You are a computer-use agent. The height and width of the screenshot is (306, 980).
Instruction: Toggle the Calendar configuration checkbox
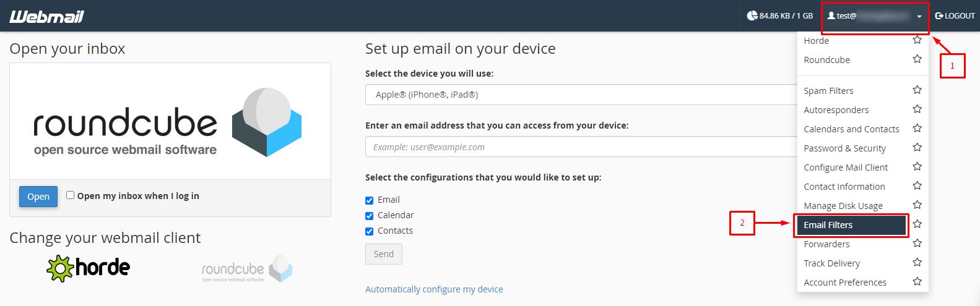click(370, 216)
